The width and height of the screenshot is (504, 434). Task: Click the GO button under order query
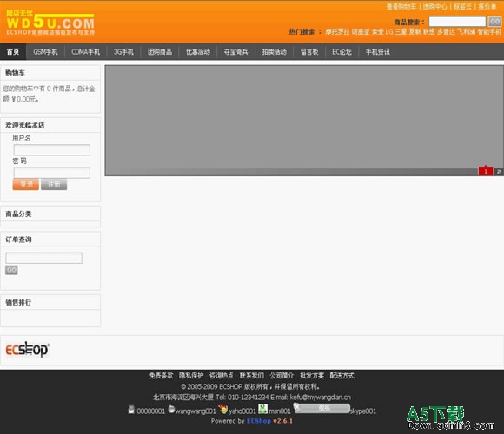pyautogui.click(x=11, y=270)
